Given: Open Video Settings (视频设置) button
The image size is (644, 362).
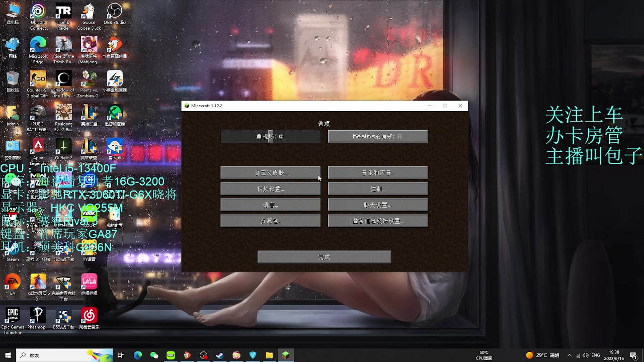Looking at the screenshot, I should [x=271, y=189].
